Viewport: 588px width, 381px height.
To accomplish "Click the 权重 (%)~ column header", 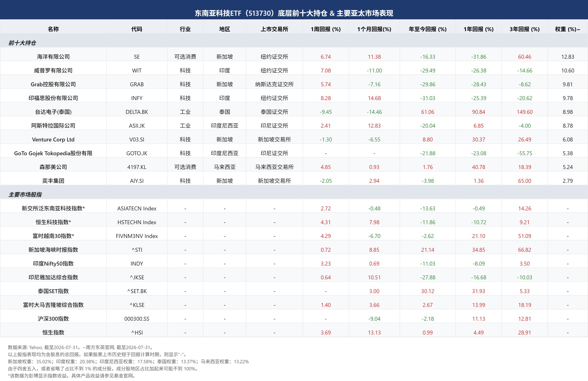I will pyautogui.click(x=568, y=29).
